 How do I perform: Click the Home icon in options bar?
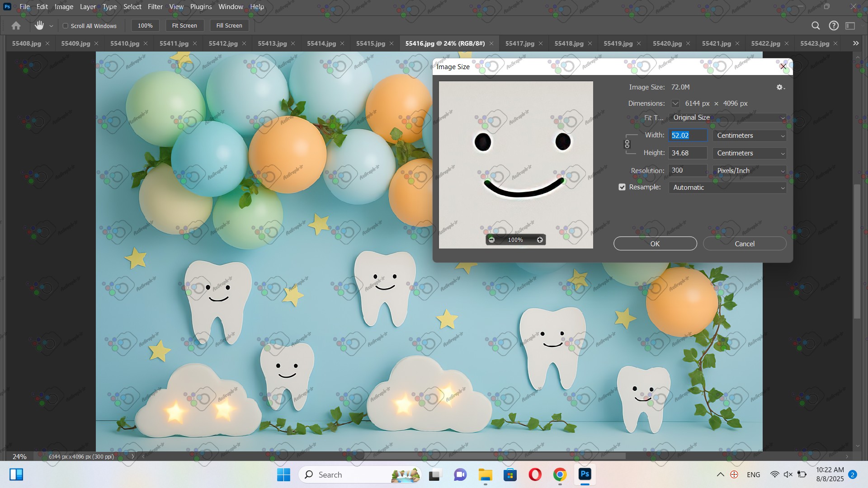click(16, 26)
